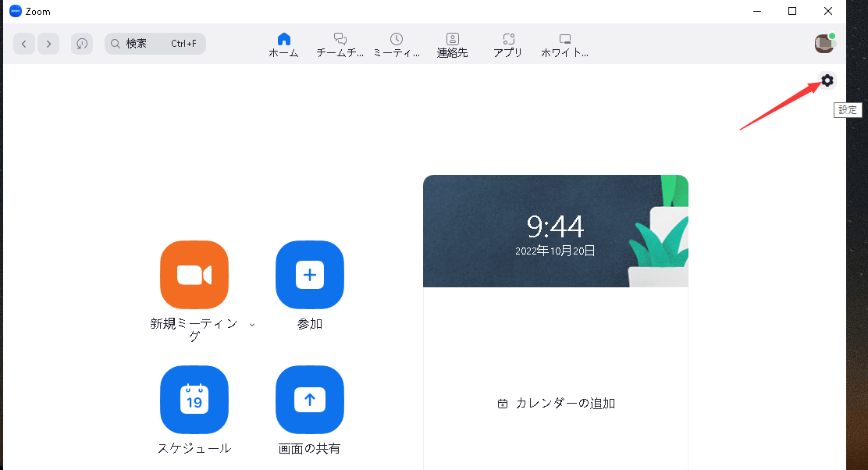Switch to the 連絡先 contacts tab
The width and height of the screenshot is (868, 470).
(453, 45)
